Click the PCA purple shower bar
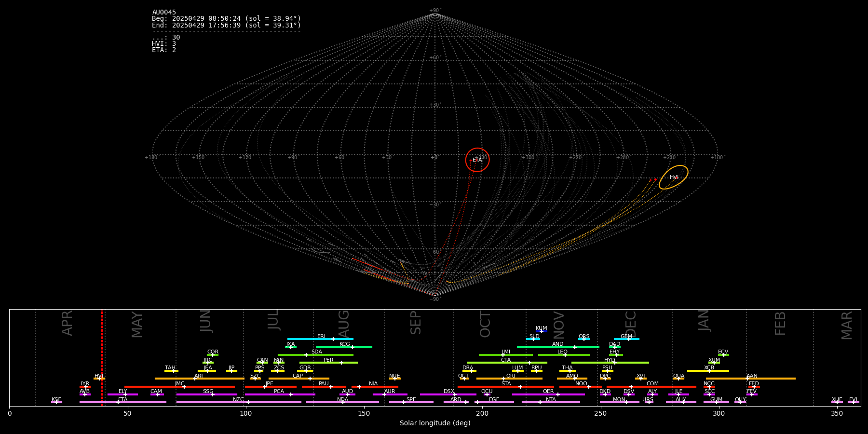Image resolution: width=868 pixels, height=434 pixels. [280, 394]
